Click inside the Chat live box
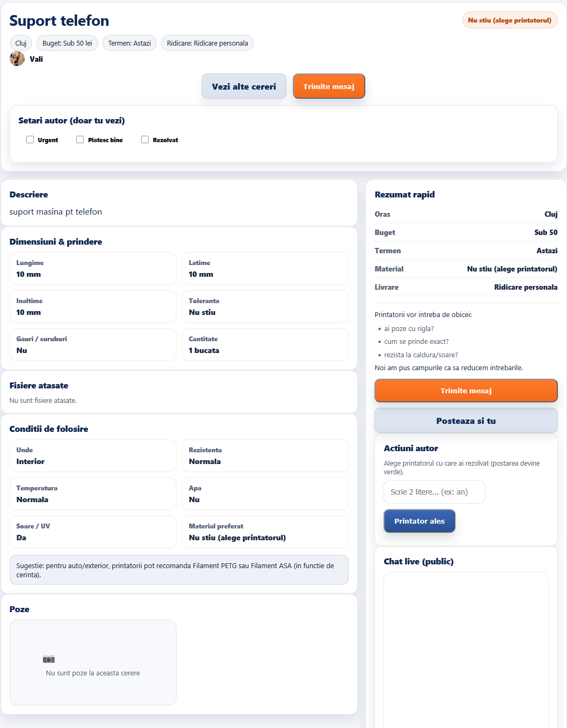Image resolution: width=567 pixels, height=728 pixels. pos(466,644)
